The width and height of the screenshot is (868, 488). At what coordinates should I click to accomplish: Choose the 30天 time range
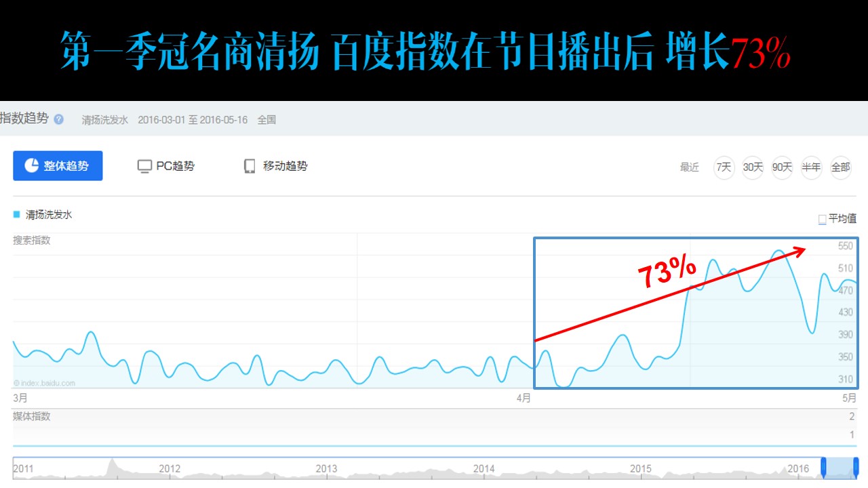tap(753, 167)
